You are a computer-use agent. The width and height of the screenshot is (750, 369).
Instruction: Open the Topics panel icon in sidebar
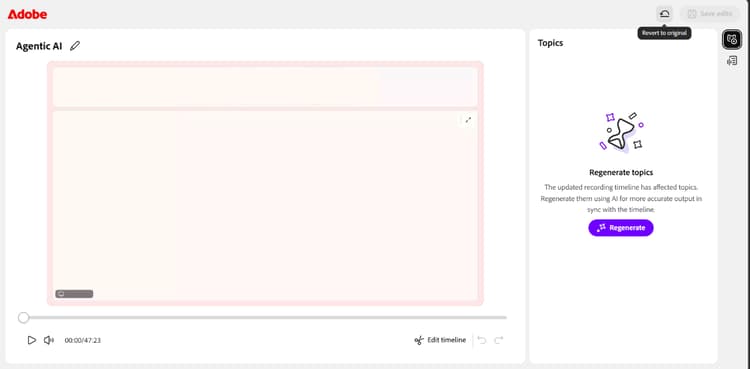pyautogui.click(x=732, y=39)
